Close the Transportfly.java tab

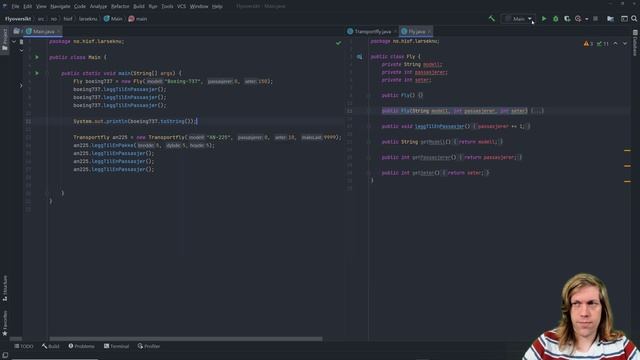pos(395,31)
